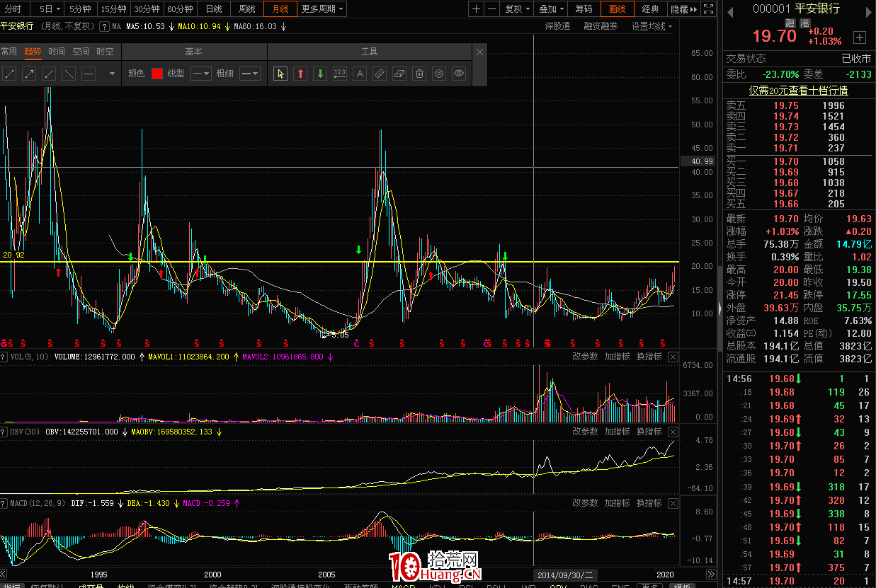Enter full-screen chart mode
The width and height of the screenshot is (876, 588).
709,8
